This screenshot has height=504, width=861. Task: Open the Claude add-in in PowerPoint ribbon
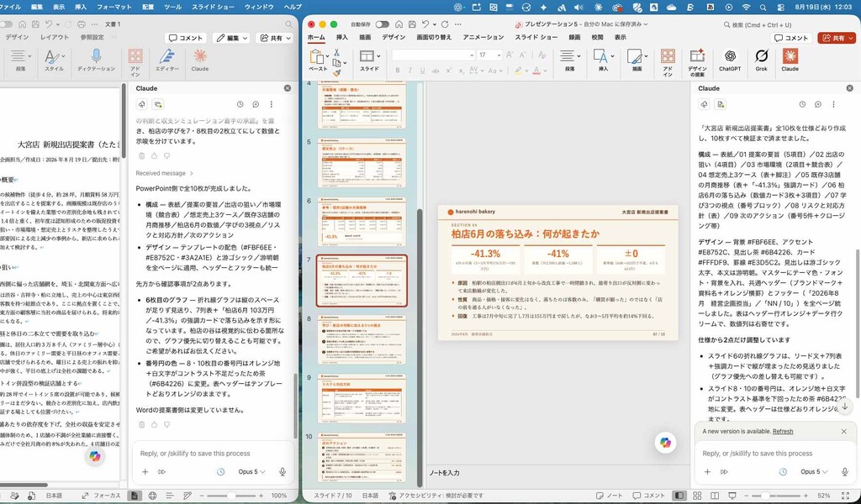pos(790,60)
